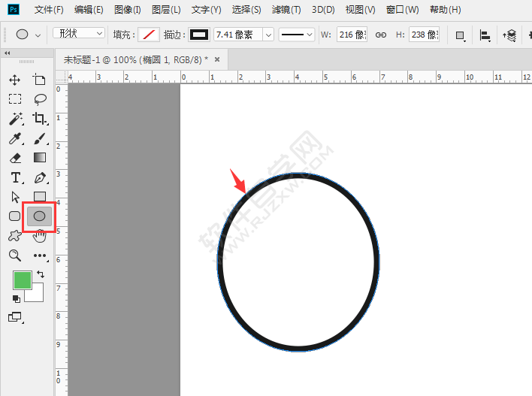Viewport: 532px width, 396px height.
Task: Open the 3D(D) menu
Action: coord(323,10)
